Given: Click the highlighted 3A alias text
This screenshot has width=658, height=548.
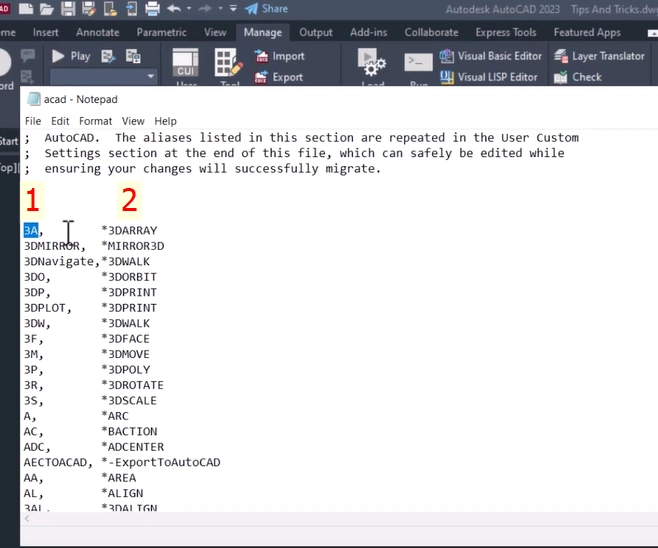Looking at the screenshot, I should [31, 230].
